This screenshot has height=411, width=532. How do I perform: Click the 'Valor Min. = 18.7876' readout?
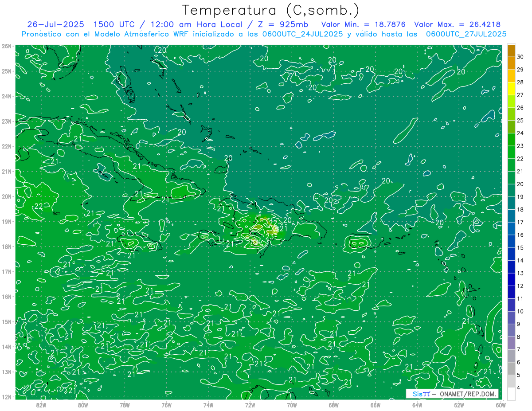(x=363, y=24)
